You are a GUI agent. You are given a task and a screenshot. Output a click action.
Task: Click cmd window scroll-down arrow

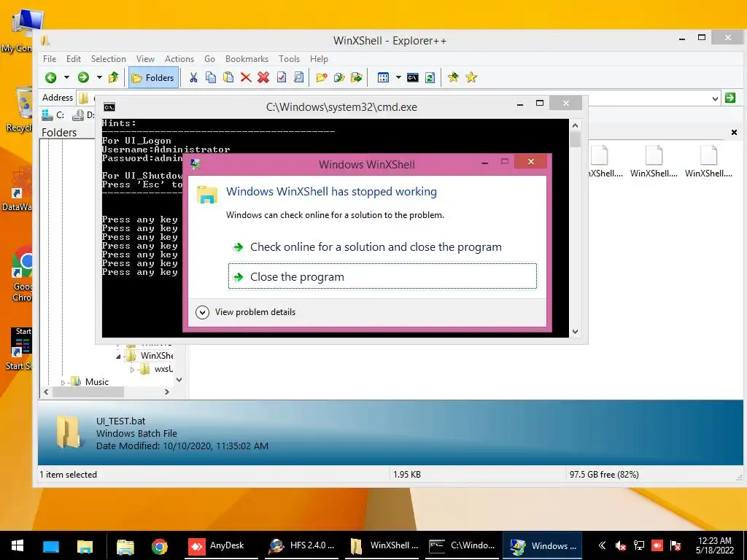coord(575,332)
